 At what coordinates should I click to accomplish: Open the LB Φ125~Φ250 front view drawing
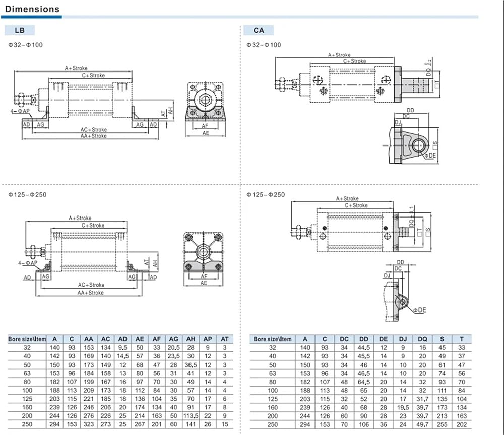pos(204,259)
